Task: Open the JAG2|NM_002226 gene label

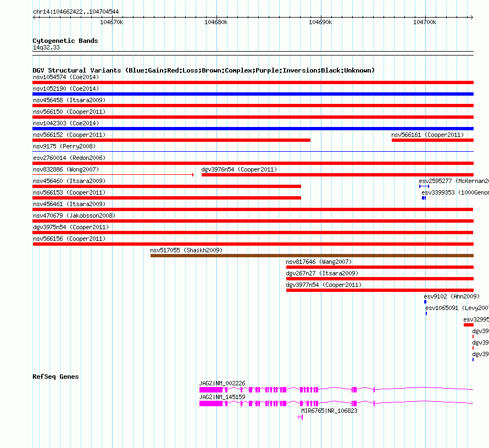Action: click(223, 383)
